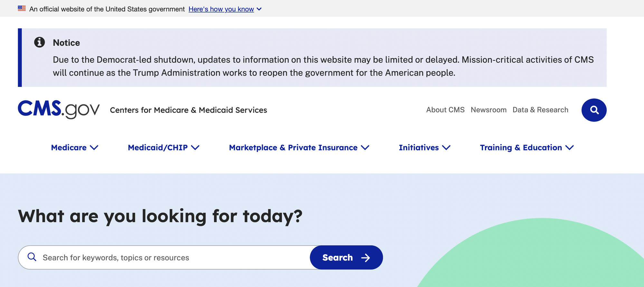Image resolution: width=644 pixels, height=287 pixels.
Task: Expand the Initiatives chevron arrow
Action: [446, 148]
